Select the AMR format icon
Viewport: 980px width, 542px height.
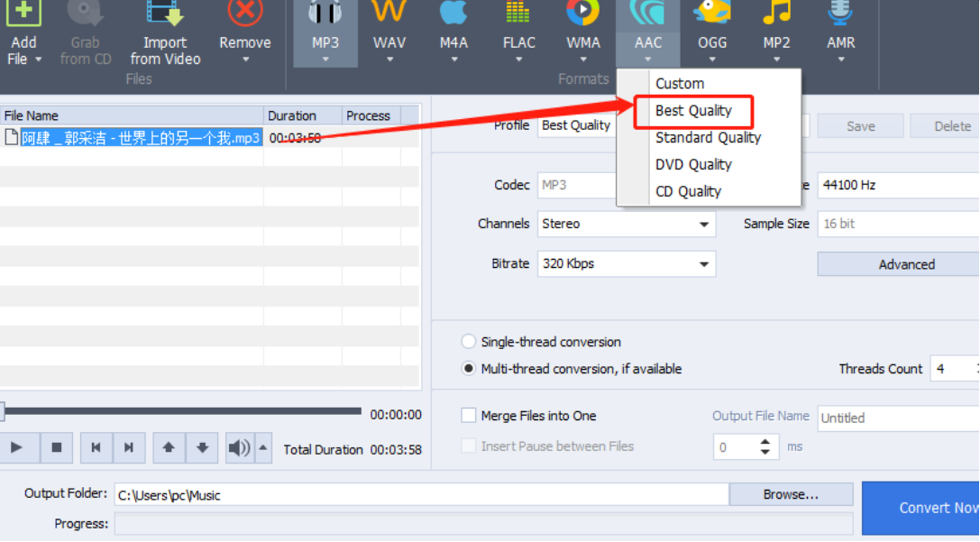(840, 13)
